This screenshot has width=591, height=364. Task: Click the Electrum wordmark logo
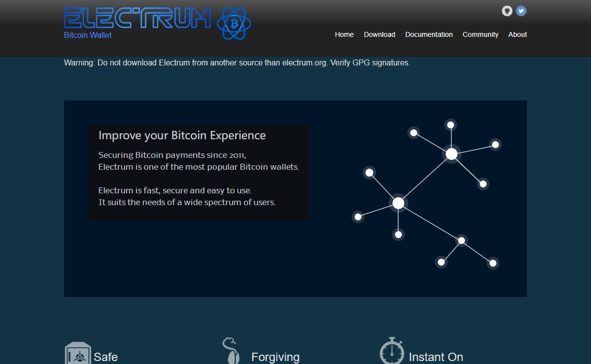[x=137, y=18]
